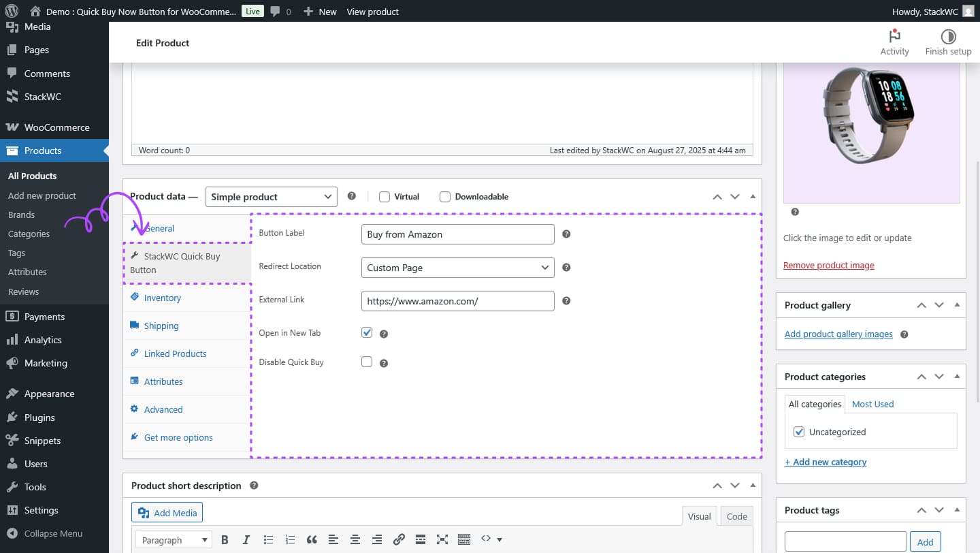Viewport: 980px width, 553px height.
Task: Click the insert link icon
Action: pos(399,540)
